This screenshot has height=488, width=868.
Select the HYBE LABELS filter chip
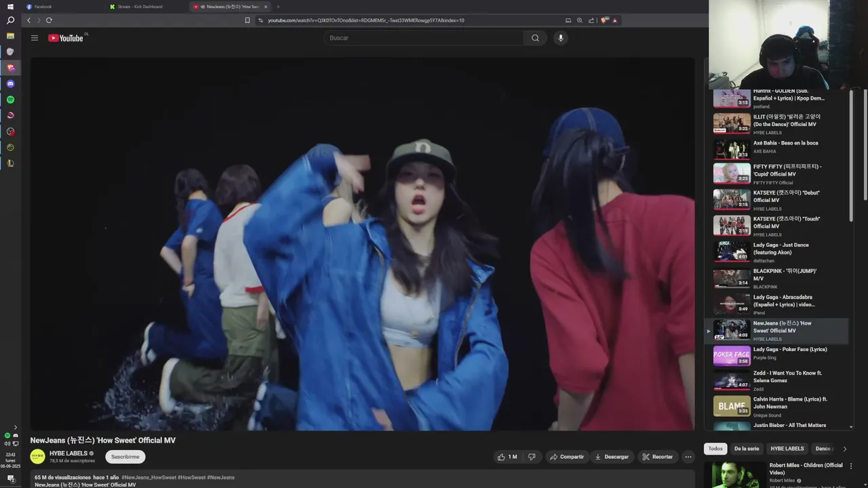click(x=787, y=449)
